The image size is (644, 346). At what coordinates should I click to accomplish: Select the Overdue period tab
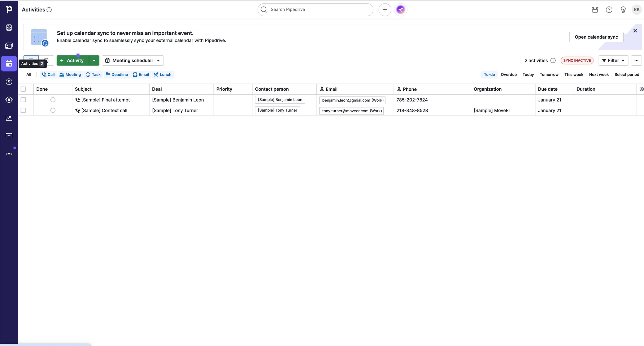pos(509,74)
